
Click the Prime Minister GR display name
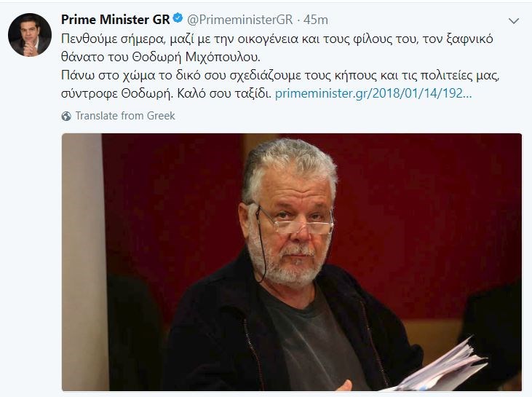[116, 20]
